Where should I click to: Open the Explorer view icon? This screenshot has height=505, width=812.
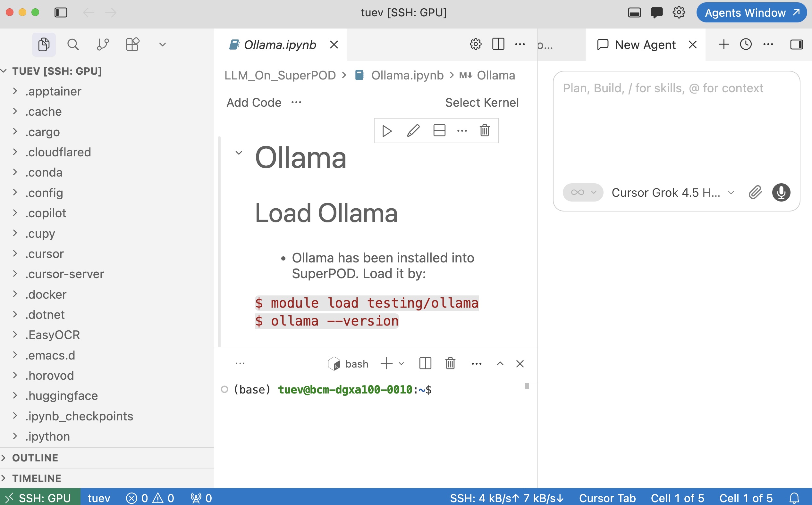(44, 45)
